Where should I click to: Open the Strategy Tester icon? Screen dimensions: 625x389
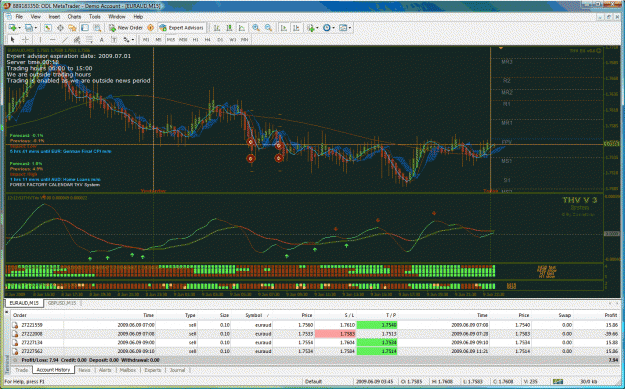pyautogui.click(x=97, y=28)
